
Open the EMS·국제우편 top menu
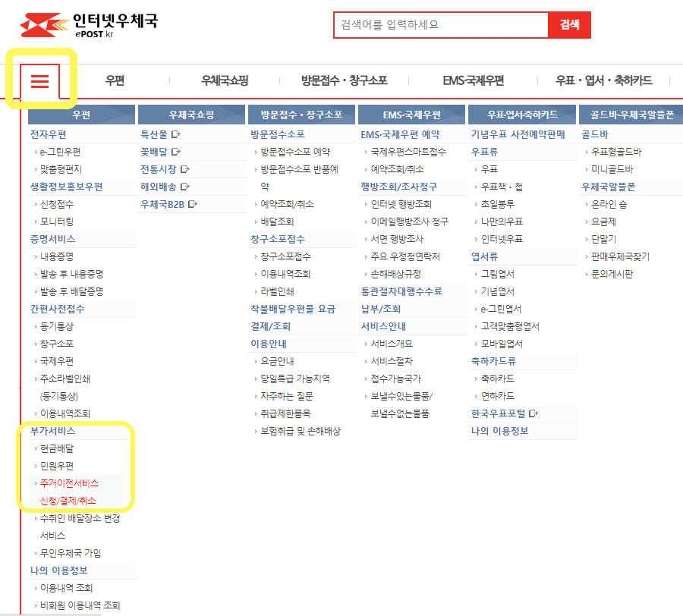tap(474, 80)
